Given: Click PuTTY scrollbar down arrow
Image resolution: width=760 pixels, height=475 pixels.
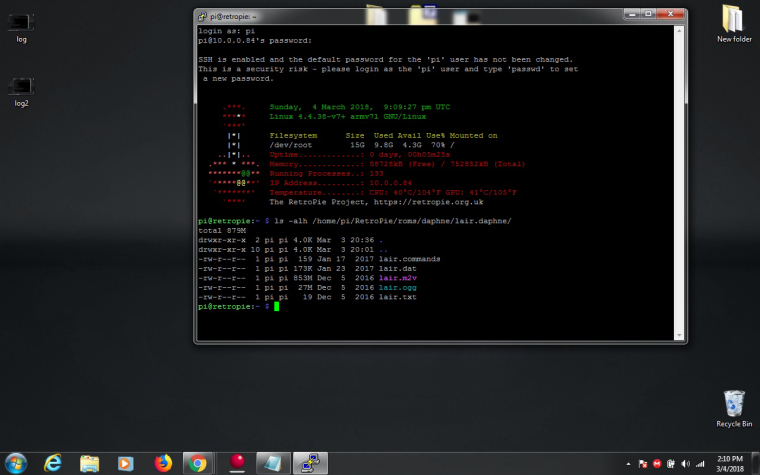Looking at the screenshot, I should tap(679, 335).
